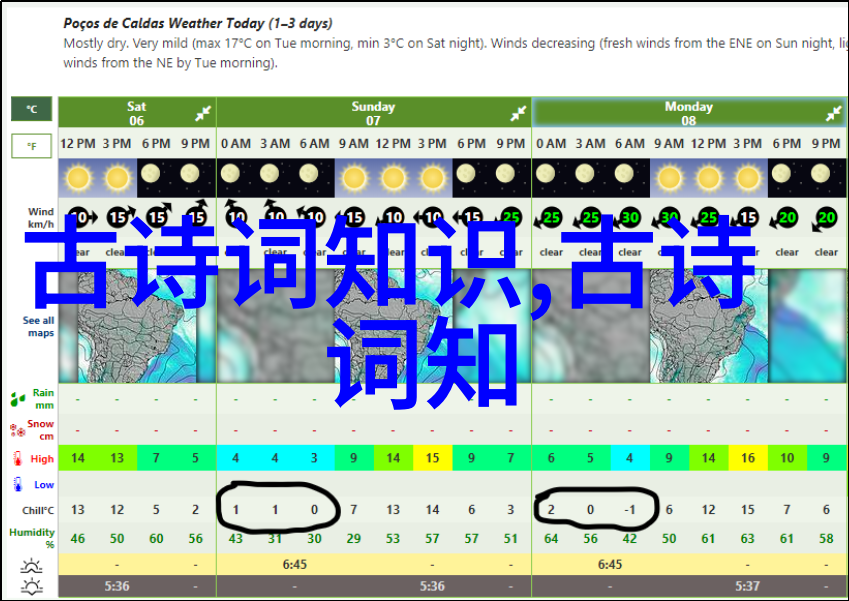Click High value 15 for Sunday 3 PM
Viewport: 849px width, 601px height.
(x=432, y=458)
